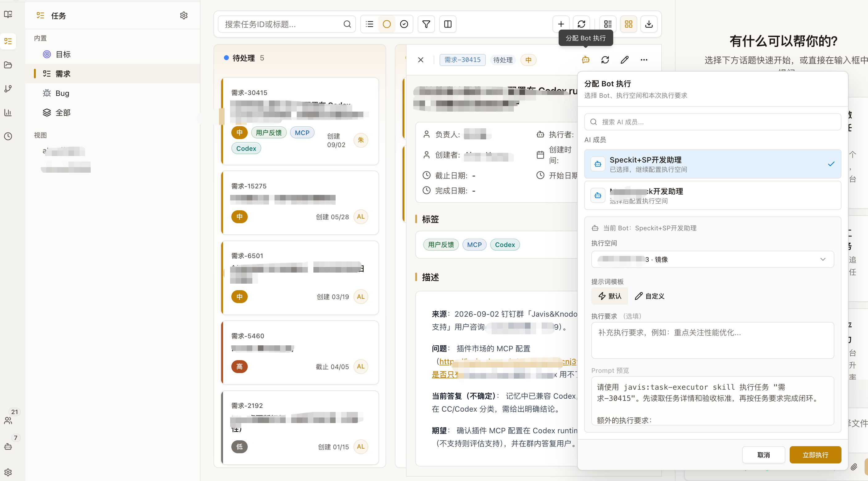Click the 立即执行 button
This screenshot has width=868, height=481.
click(815, 455)
